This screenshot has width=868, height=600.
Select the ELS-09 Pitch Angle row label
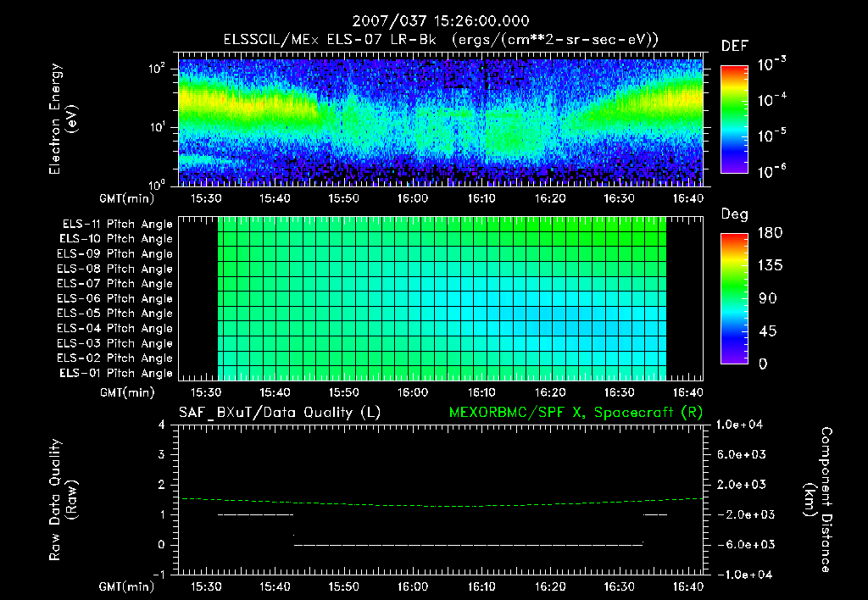(115, 254)
